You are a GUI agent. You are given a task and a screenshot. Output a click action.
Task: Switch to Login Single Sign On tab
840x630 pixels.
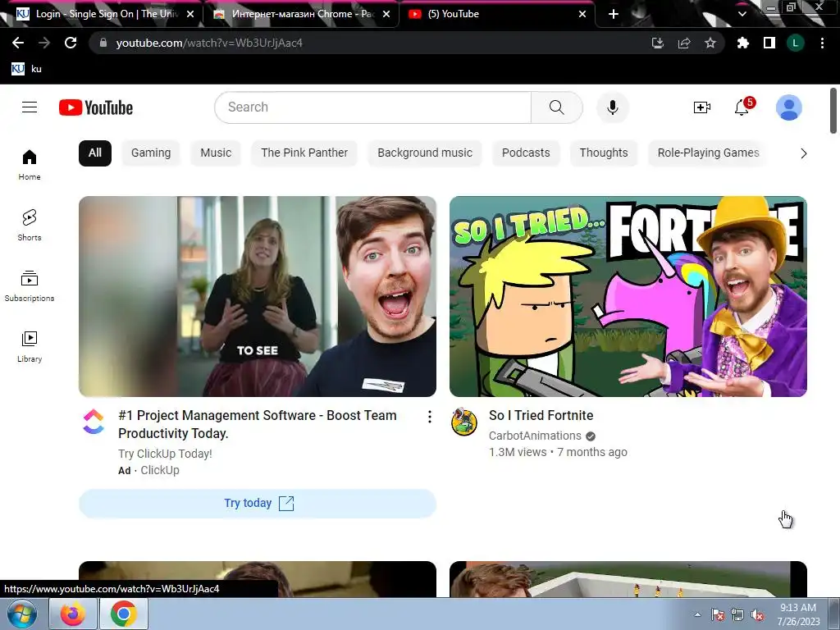(104, 14)
